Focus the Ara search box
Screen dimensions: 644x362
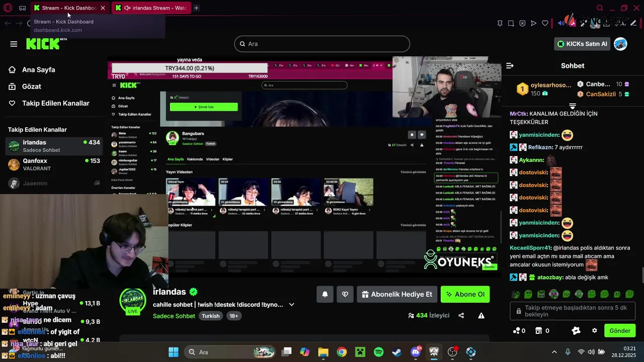322,44
